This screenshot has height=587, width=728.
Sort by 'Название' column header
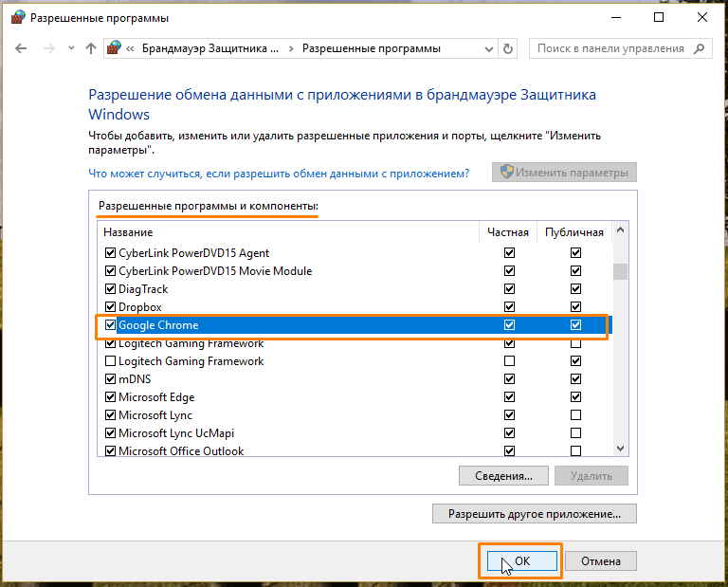[x=128, y=232]
